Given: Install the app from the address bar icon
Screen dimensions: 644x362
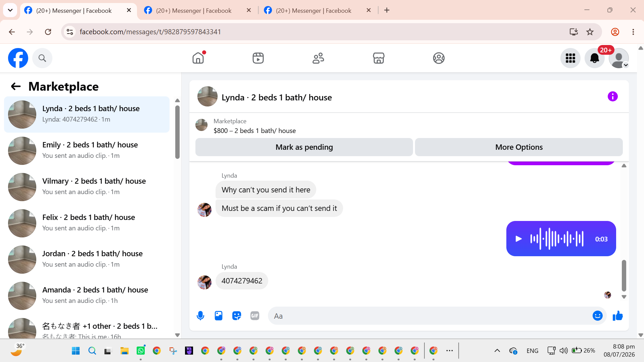Looking at the screenshot, I should point(573,32).
